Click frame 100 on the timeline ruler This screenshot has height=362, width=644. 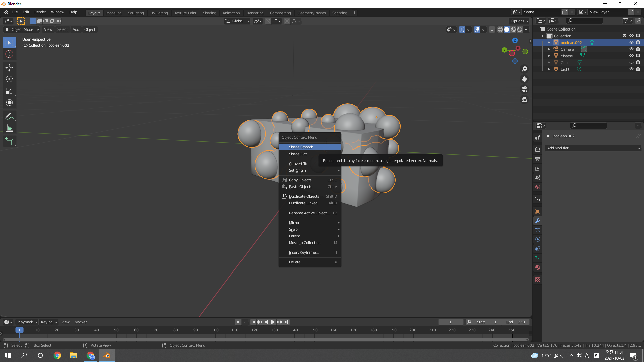[215, 330]
